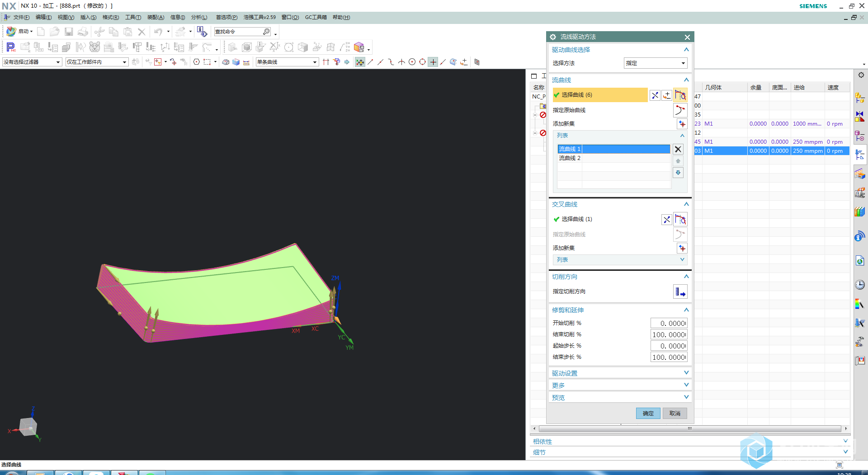Click the 开始切削 % value field

(x=669, y=323)
